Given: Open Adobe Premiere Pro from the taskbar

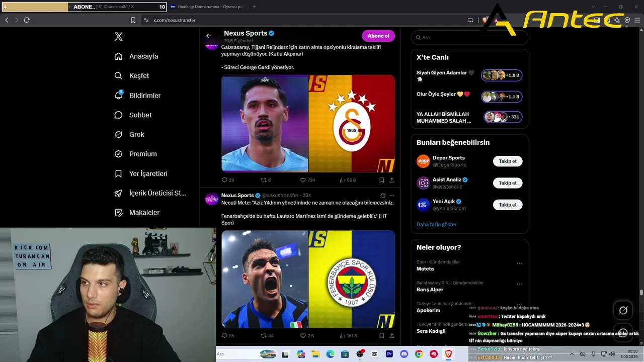Looking at the screenshot, I should pyautogui.click(x=389, y=354).
